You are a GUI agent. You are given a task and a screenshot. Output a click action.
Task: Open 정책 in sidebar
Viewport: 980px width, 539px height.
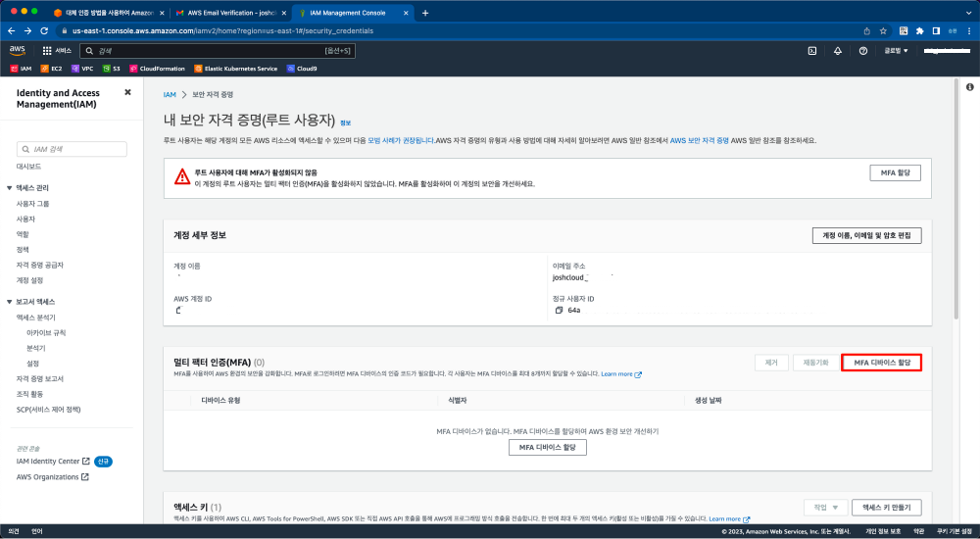point(23,250)
